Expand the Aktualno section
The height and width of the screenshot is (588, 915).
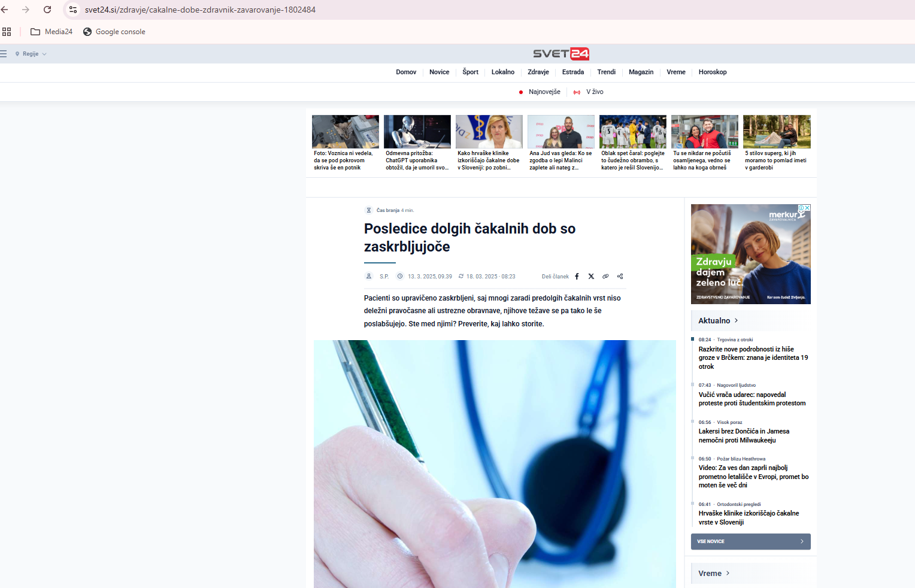coord(718,321)
